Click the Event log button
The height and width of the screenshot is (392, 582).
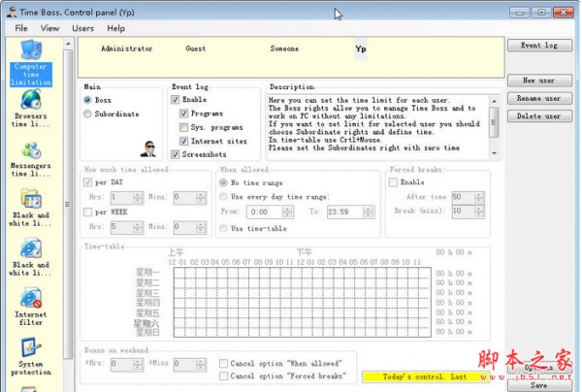pyautogui.click(x=539, y=46)
